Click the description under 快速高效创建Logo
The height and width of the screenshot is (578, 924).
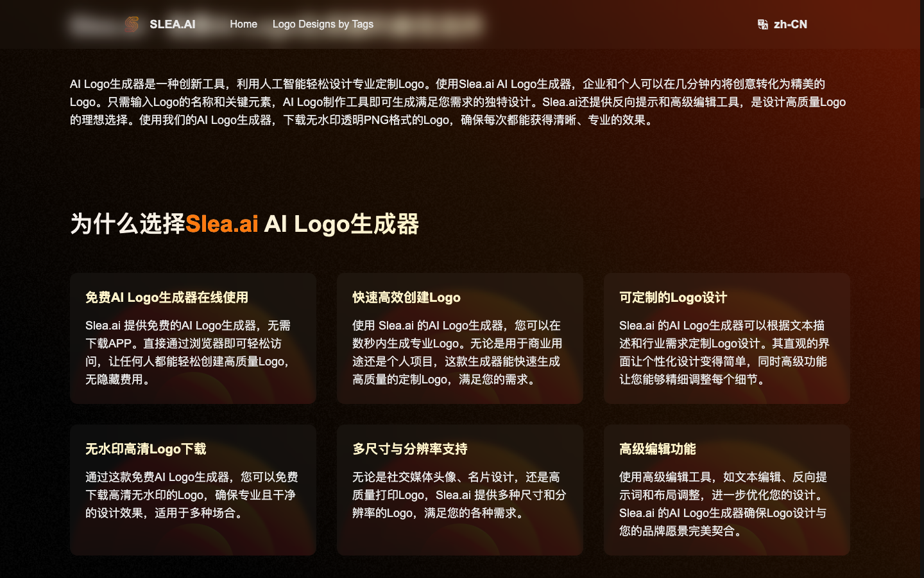458,353
